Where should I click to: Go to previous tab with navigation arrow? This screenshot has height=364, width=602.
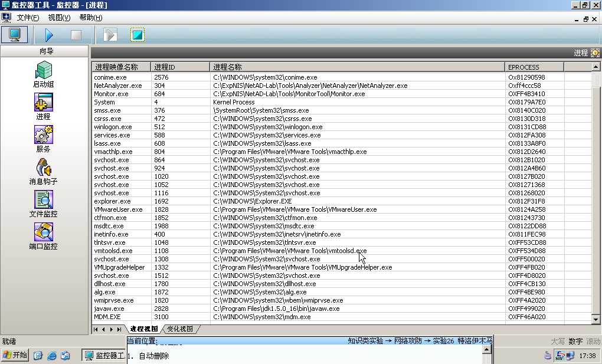(103, 329)
